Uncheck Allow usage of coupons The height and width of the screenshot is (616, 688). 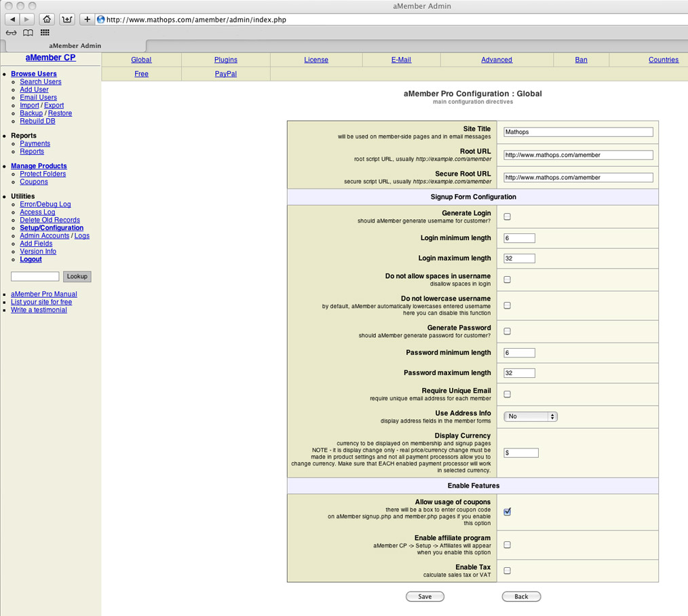point(507,512)
